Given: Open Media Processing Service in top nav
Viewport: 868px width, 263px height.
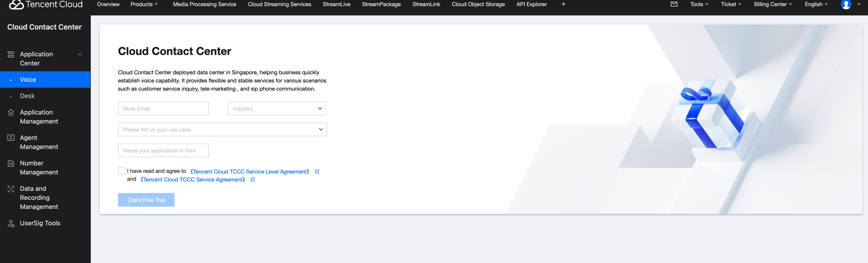Looking at the screenshot, I should (204, 4).
